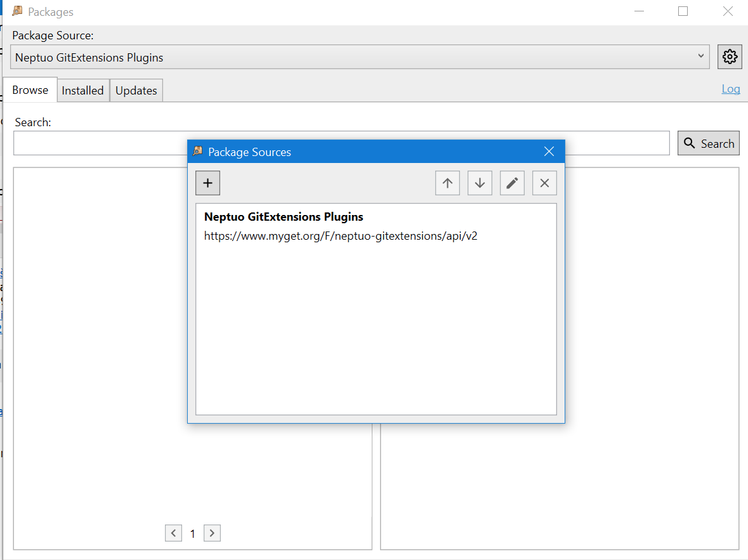Click inside the Search input field
The image size is (748, 560).
click(x=95, y=143)
